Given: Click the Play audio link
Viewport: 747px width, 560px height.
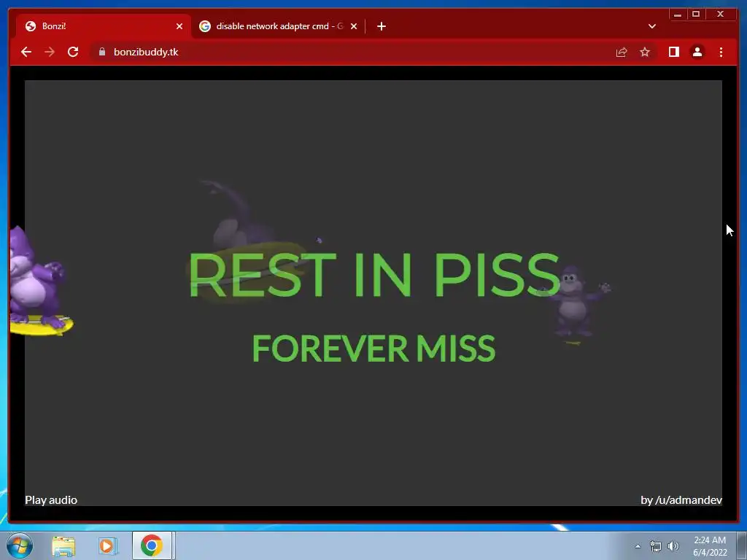Looking at the screenshot, I should pos(51,500).
